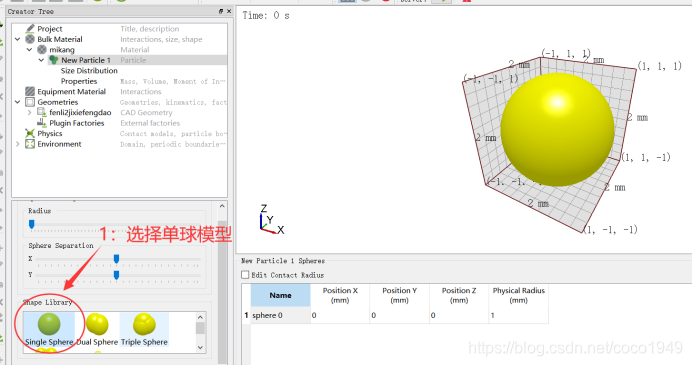692x366 pixels.
Task: Select the Triple Sphere shape
Action: click(x=144, y=330)
